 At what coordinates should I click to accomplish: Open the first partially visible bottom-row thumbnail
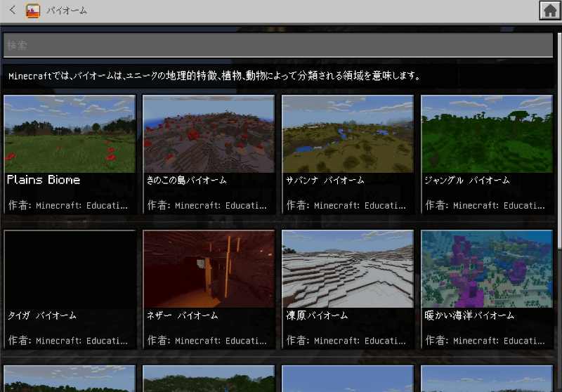point(70,379)
